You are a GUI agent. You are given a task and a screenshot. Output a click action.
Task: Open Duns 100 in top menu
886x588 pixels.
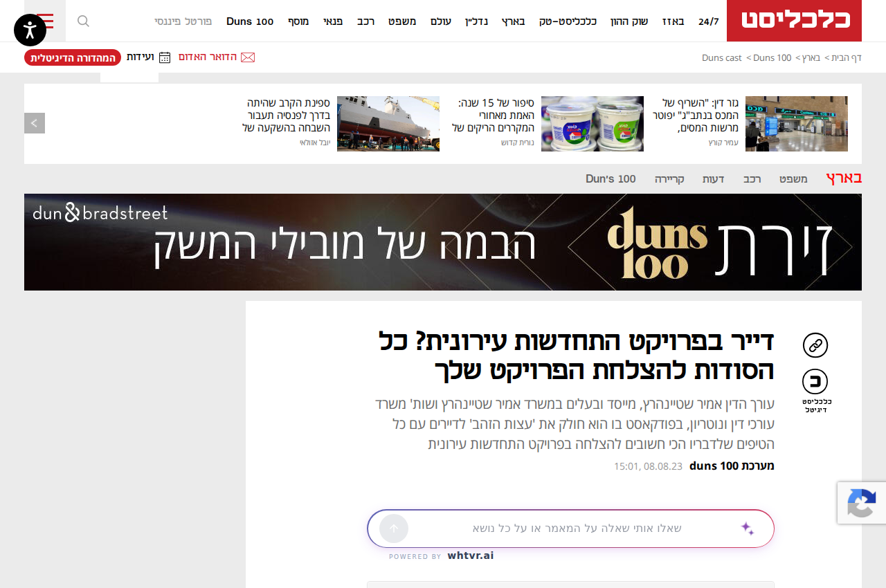click(250, 21)
